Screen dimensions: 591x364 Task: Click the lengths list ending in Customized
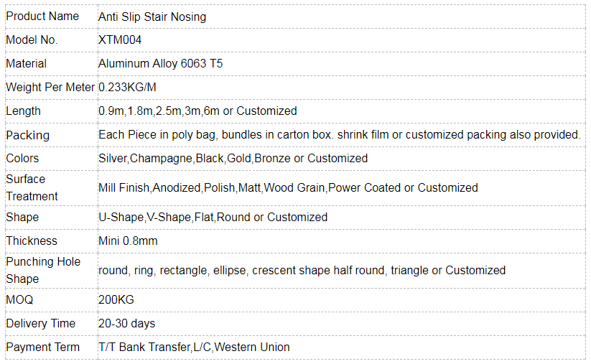[x=197, y=111]
